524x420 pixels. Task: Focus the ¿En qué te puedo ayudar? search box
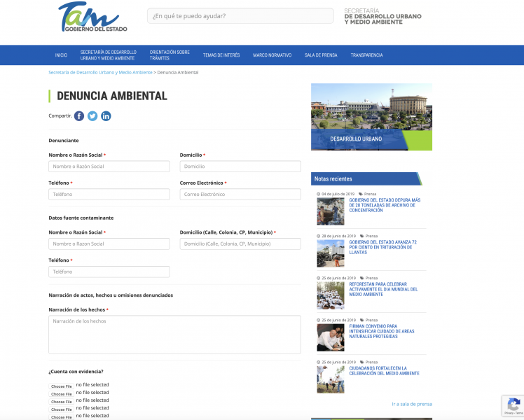(x=240, y=15)
